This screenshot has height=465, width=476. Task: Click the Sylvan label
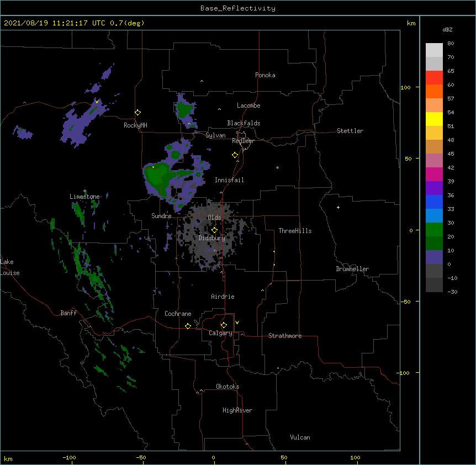tap(215, 135)
